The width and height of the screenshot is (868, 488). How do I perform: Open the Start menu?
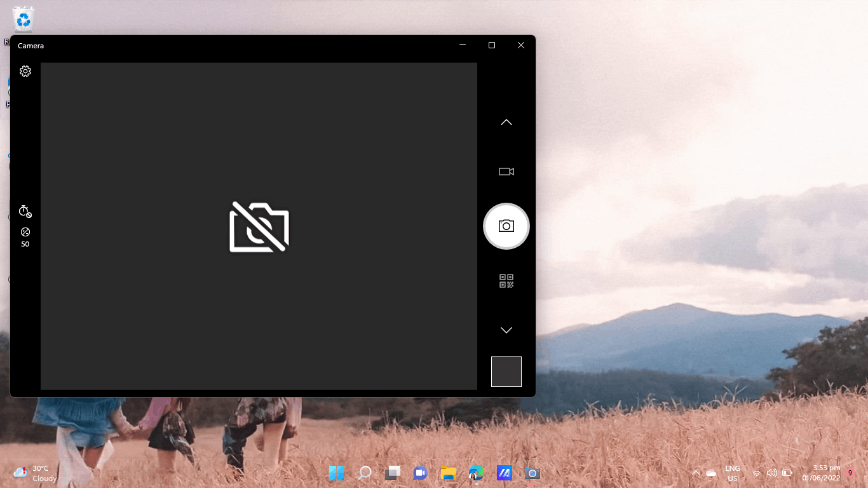[x=336, y=473]
